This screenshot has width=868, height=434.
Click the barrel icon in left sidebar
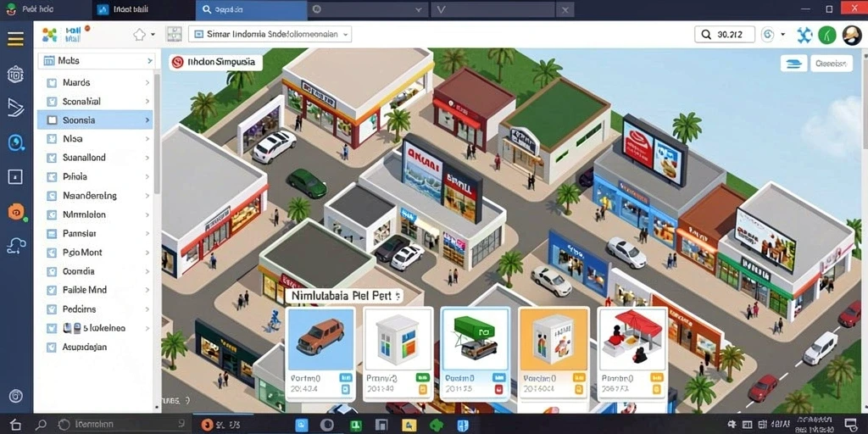[15, 74]
